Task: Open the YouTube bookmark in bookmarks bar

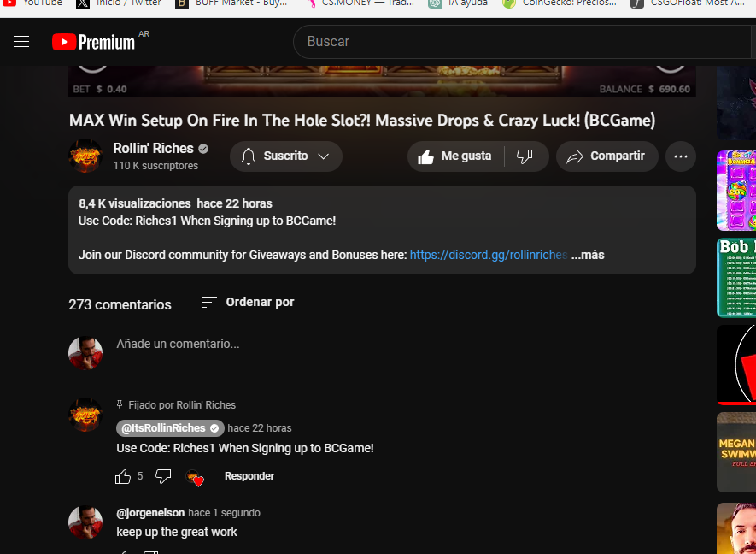Action: [x=32, y=3]
